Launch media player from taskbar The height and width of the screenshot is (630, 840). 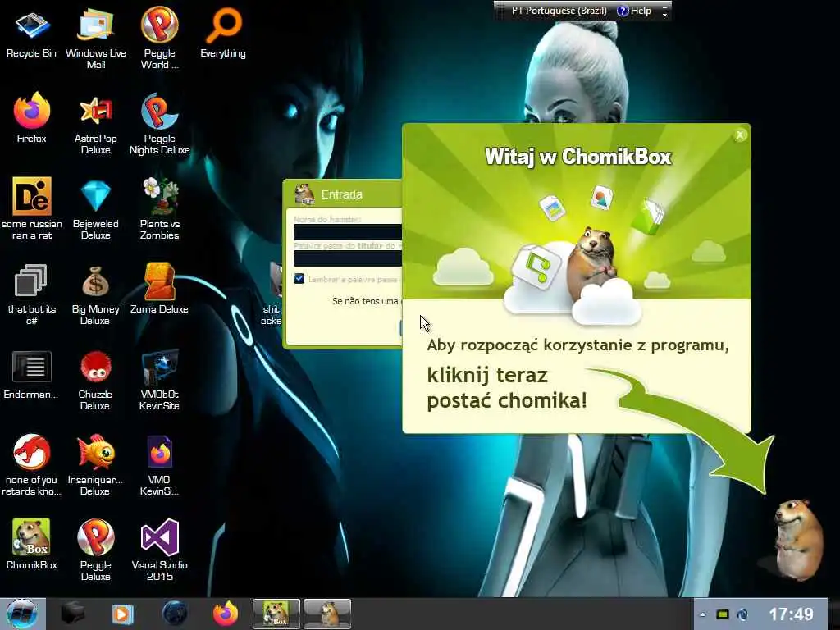pyautogui.click(x=122, y=614)
